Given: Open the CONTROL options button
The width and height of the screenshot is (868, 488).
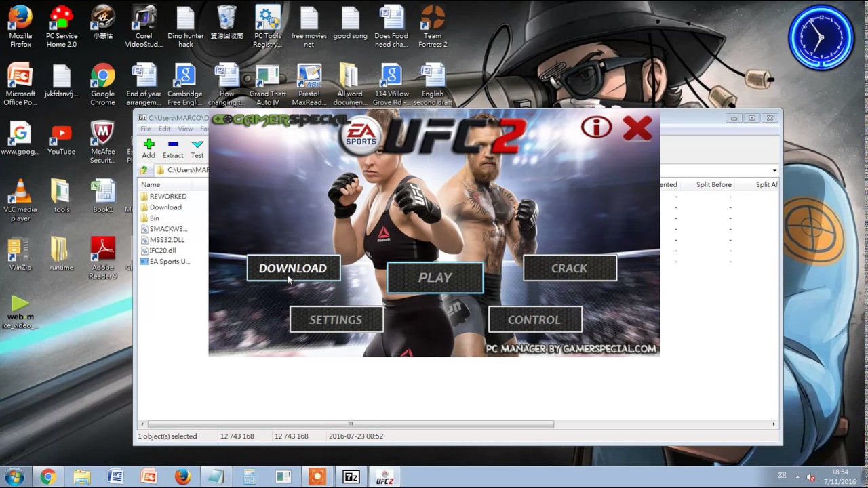Looking at the screenshot, I should (x=535, y=320).
